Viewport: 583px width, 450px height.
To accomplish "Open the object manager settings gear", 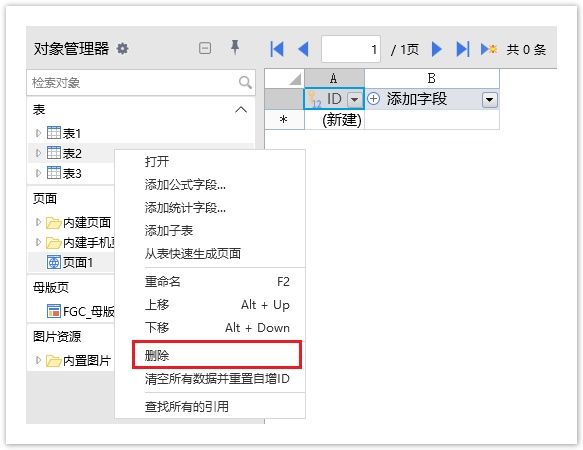I will [122, 49].
